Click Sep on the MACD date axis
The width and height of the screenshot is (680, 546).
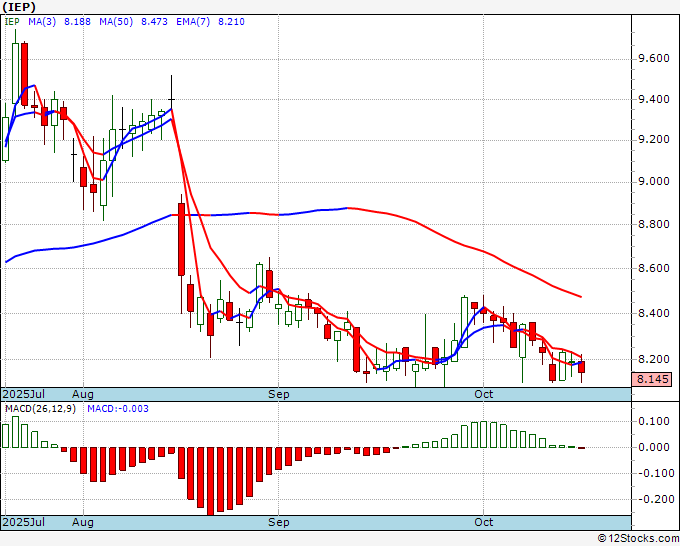(278, 522)
